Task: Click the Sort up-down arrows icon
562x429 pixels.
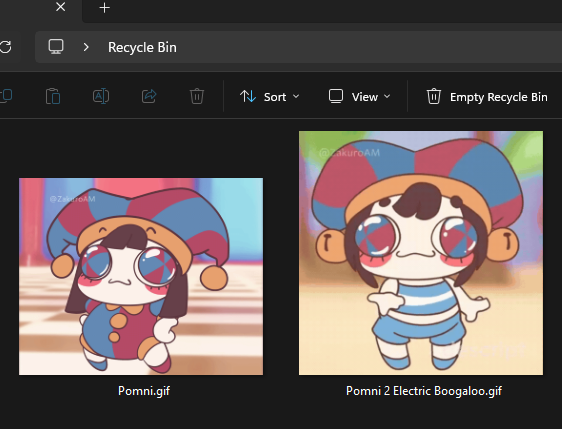Action: click(248, 96)
